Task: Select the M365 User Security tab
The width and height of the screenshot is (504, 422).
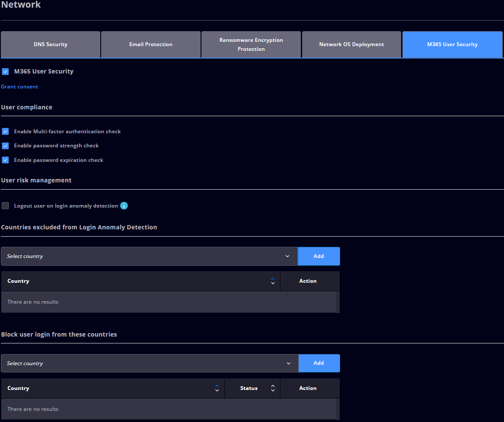Action: coord(452,44)
